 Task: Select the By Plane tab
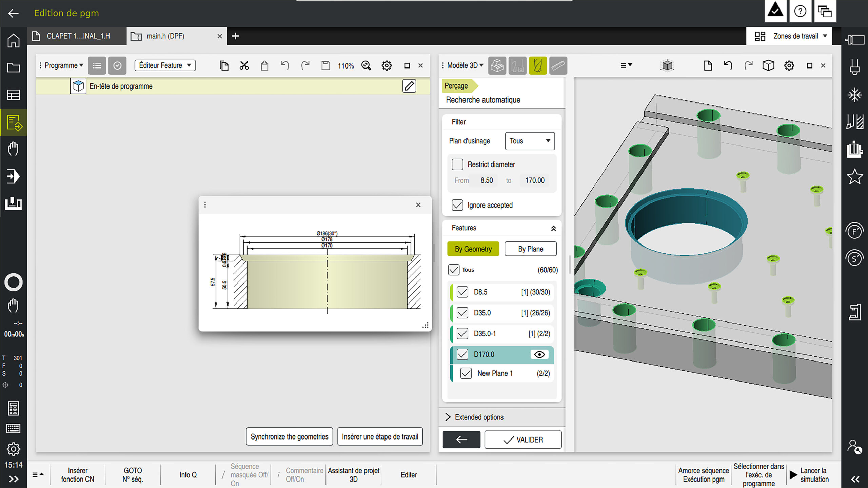point(530,249)
